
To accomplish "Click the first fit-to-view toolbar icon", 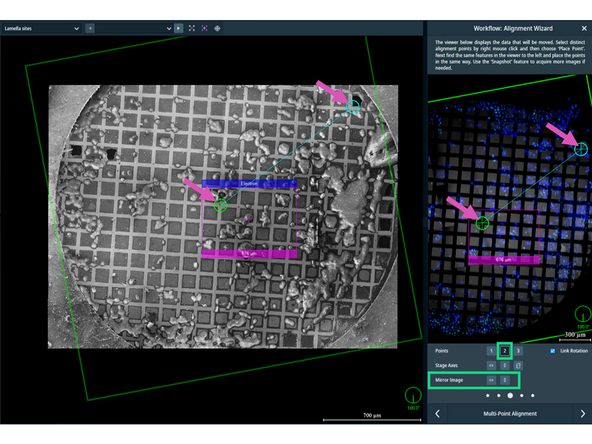I will point(192,28).
